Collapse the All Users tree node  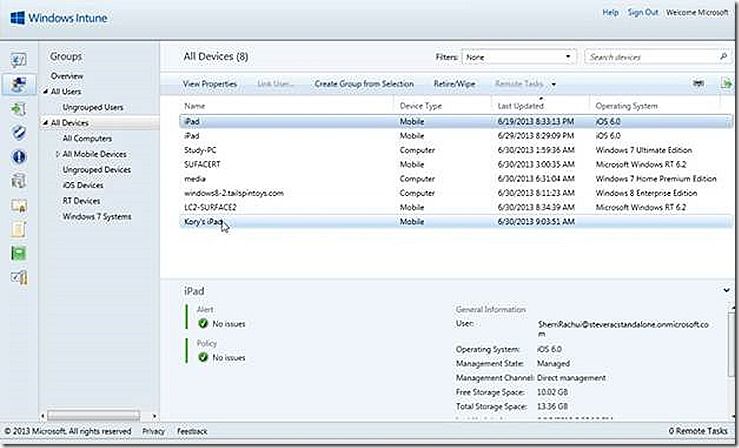tap(46, 91)
